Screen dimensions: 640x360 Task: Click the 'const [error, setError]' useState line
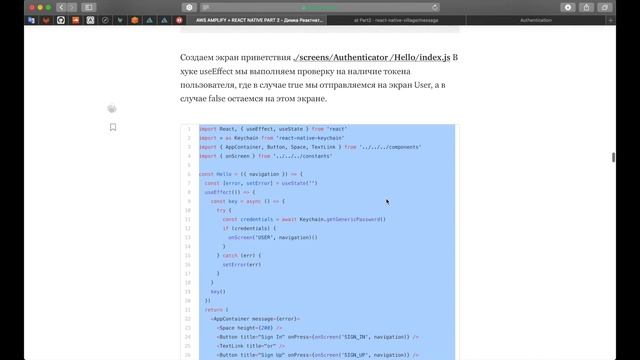(261, 183)
